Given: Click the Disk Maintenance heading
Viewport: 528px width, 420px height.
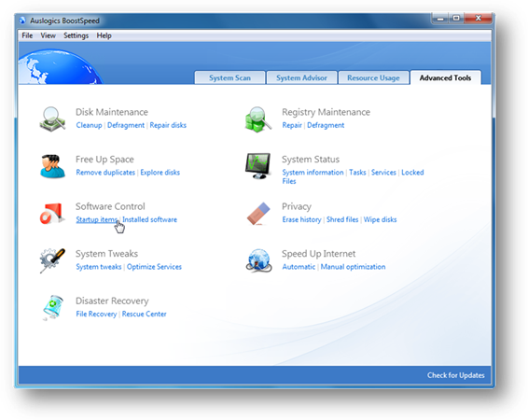Looking at the screenshot, I should 112,112.
